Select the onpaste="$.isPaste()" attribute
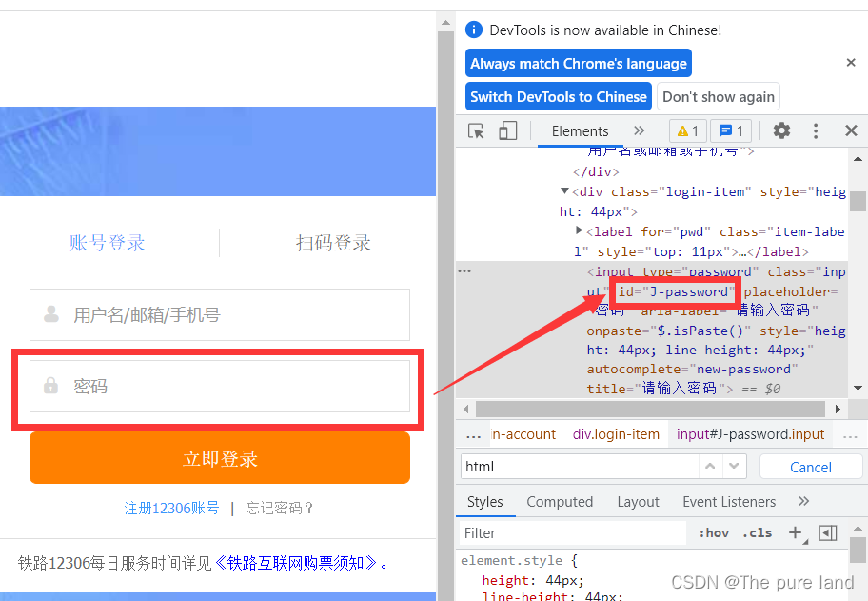The height and width of the screenshot is (601, 868). click(669, 331)
